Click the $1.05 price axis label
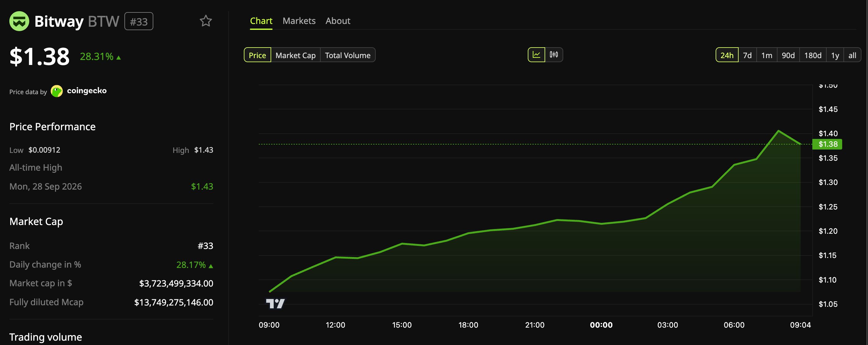 (x=828, y=304)
